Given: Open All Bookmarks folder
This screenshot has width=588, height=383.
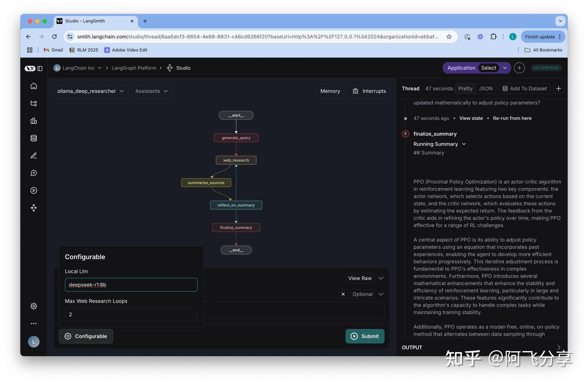Looking at the screenshot, I should [x=543, y=50].
